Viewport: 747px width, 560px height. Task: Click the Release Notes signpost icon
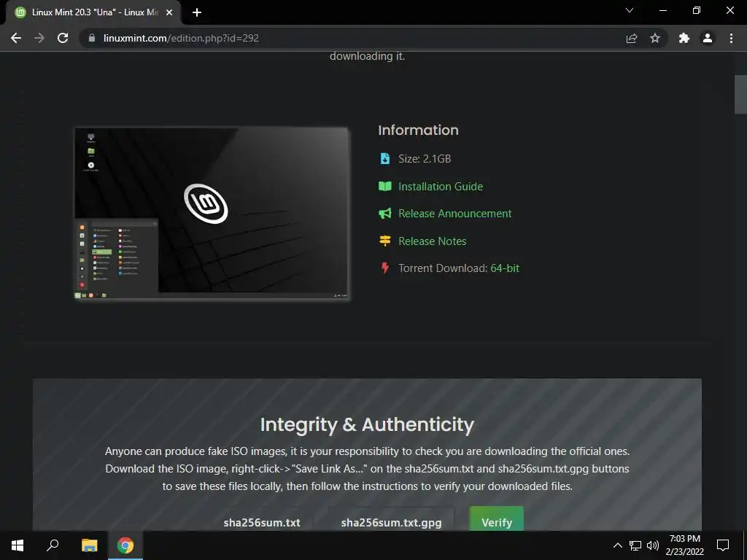(x=385, y=241)
